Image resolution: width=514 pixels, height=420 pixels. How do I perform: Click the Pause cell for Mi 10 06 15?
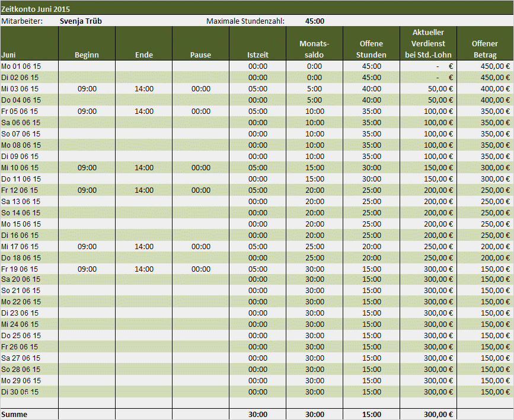(200, 167)
